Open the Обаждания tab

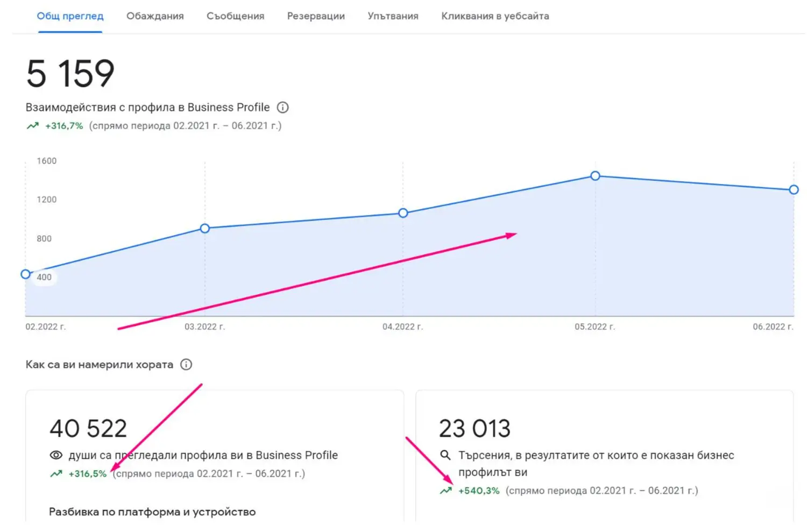click(155, 16)
